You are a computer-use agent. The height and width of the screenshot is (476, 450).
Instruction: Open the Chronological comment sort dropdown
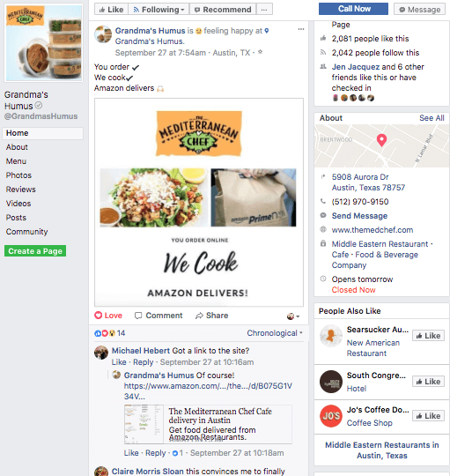pos(275,333)
